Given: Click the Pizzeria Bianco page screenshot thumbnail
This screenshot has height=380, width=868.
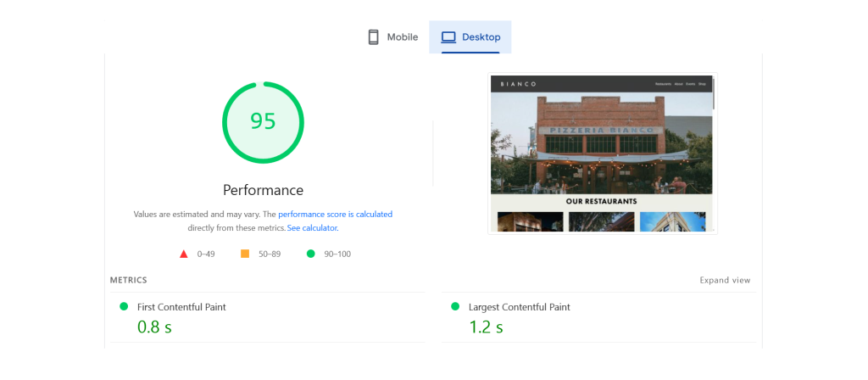Looking at the screenshot, I should click(x=602, y=153).
